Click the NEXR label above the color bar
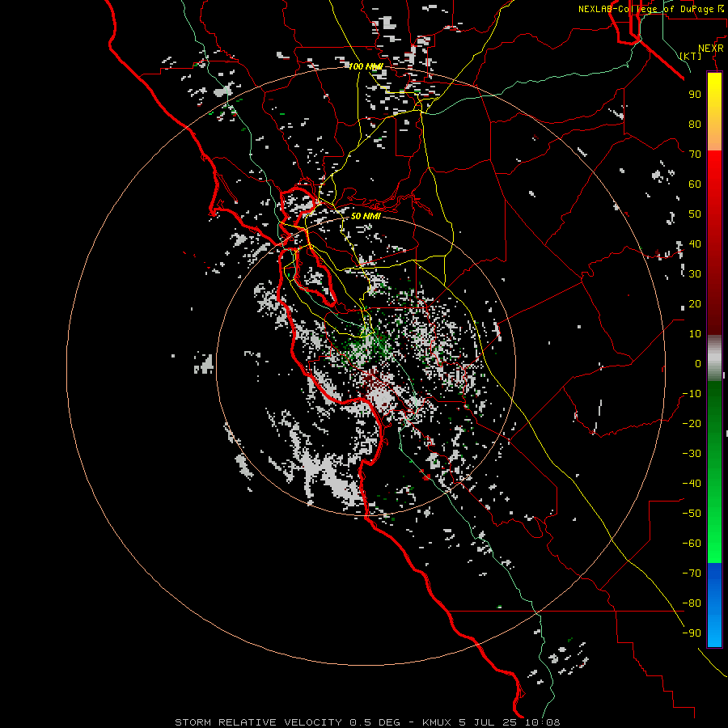 click(711, 49)
